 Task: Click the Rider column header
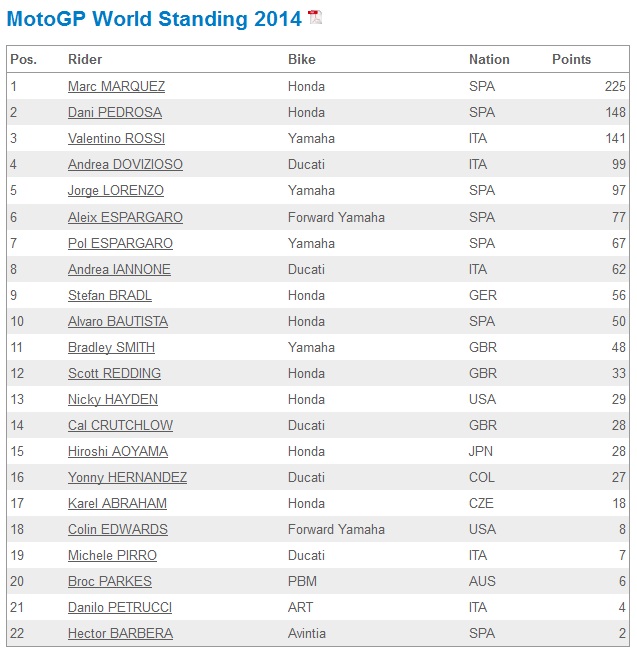tap(85, 60)
